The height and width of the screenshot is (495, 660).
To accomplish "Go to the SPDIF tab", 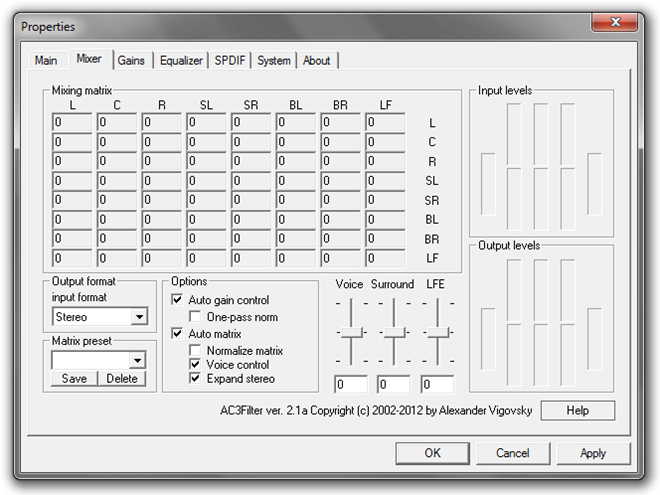I will (x=230, y=61).
